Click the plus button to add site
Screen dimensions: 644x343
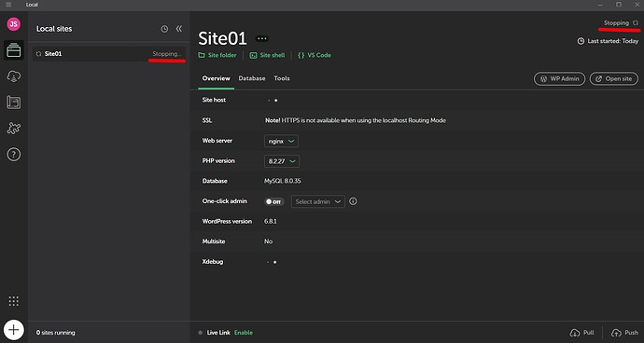[14, 330]
